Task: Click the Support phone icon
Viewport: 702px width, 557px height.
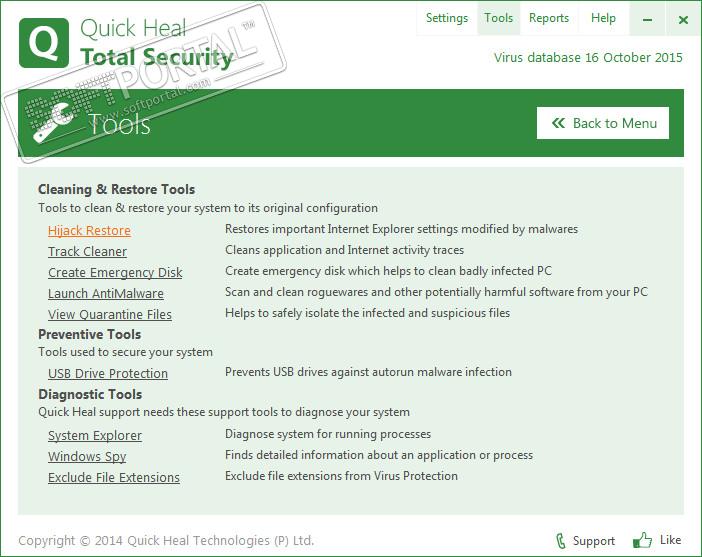Action: (560, 541)
